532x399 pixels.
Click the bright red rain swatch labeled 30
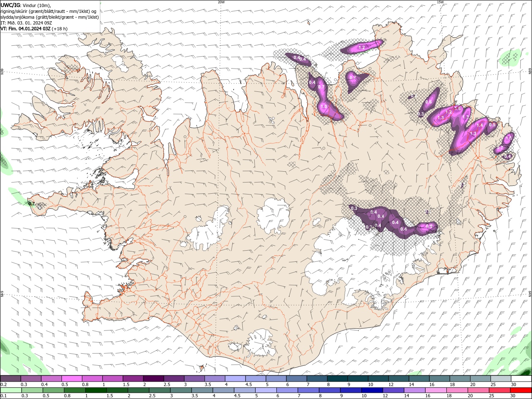[x=521, y=390]
